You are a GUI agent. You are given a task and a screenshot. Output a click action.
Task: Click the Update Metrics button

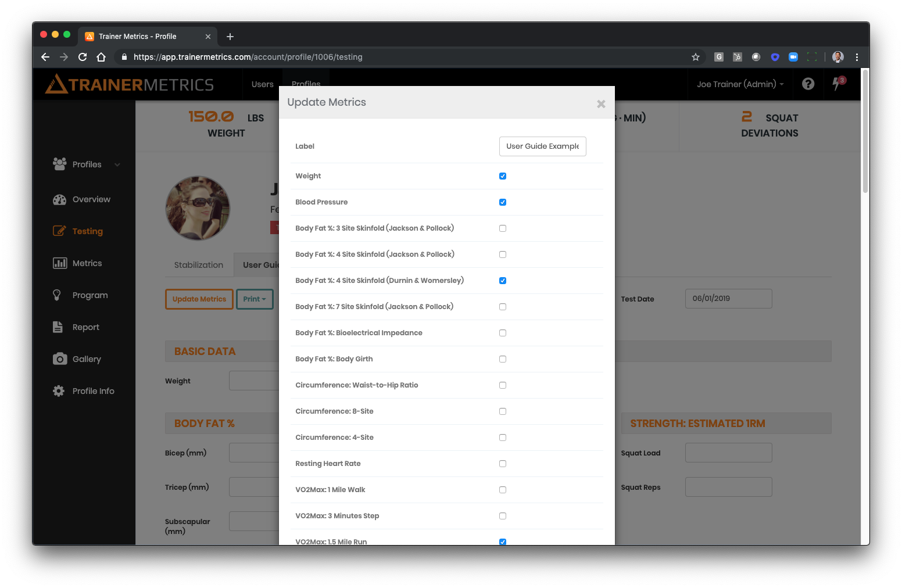click(x=199, y=299)
